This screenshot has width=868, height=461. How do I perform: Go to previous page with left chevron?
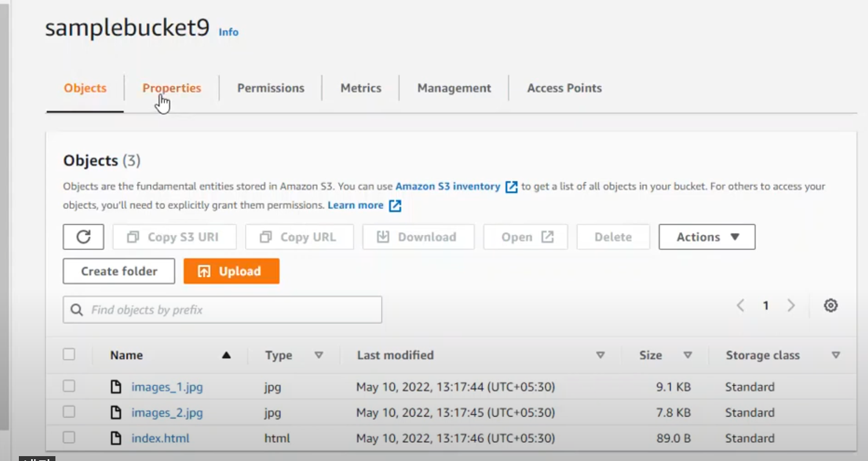[741, 306]
